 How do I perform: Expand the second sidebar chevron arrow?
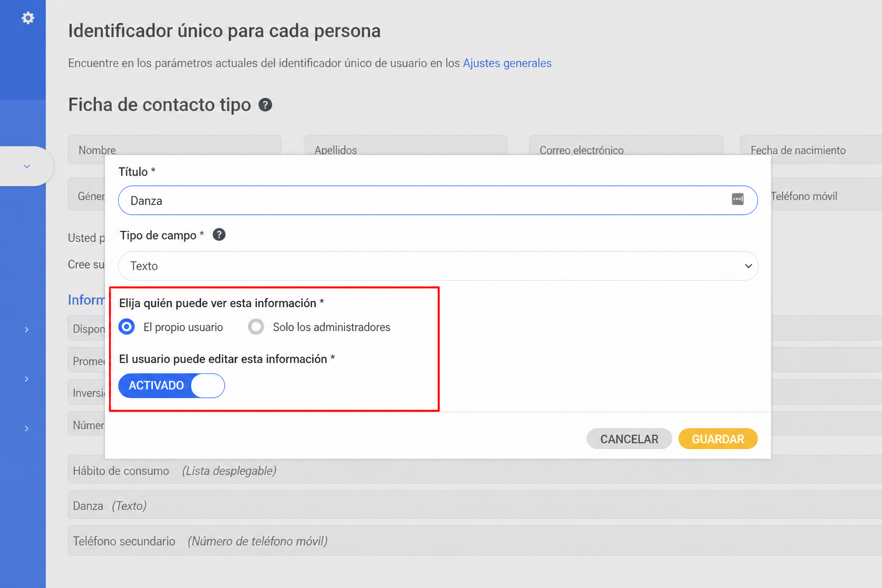pyautogui.click(x=26, y=379)
